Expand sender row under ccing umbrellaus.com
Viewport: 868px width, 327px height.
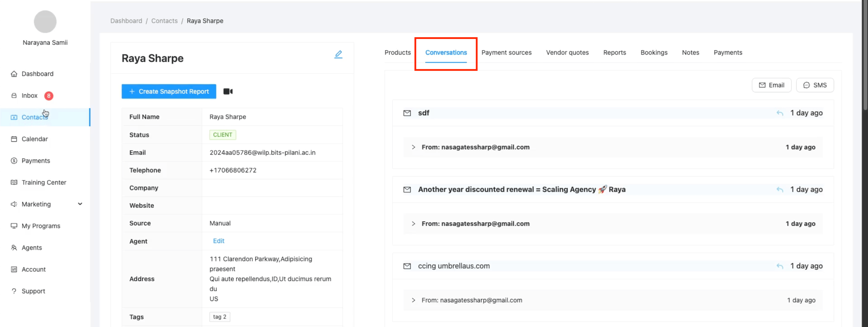coord(413,300)
